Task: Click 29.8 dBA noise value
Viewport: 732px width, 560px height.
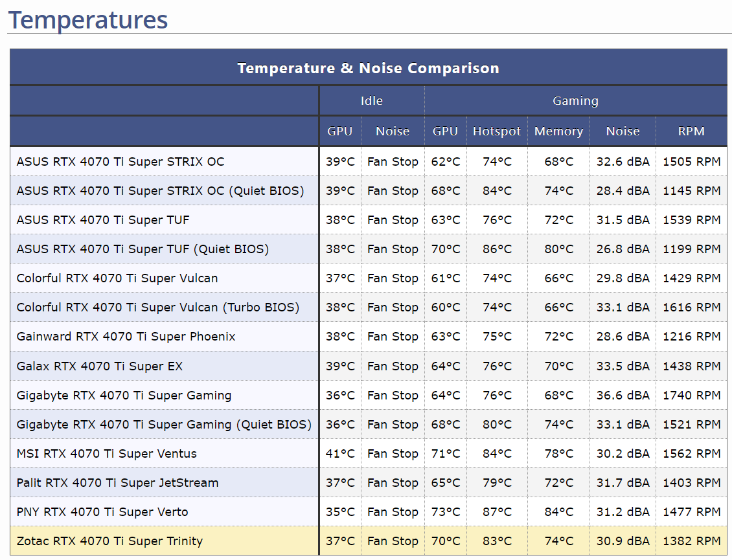Action: (623, 278)
